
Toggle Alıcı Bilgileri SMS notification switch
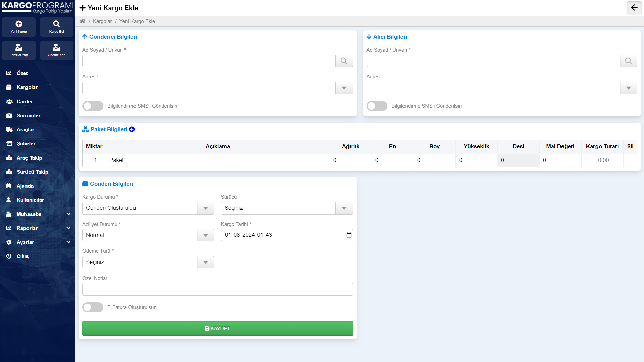coord(377,106)
